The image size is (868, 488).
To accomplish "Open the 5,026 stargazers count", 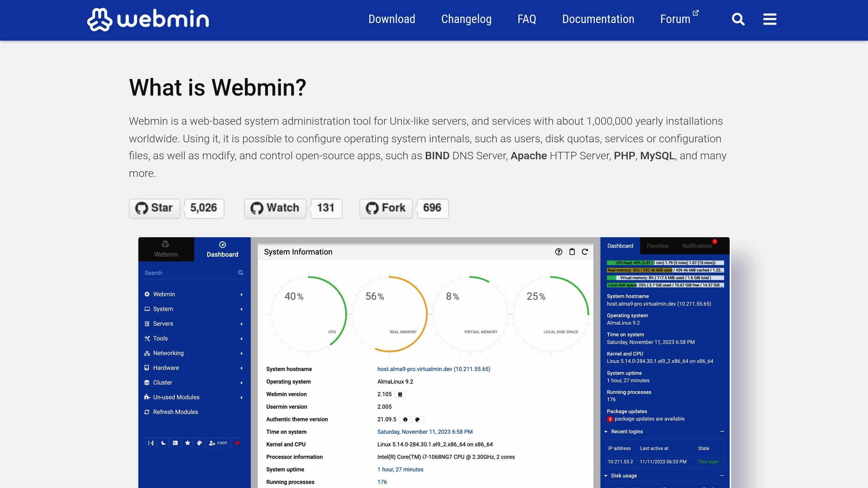I will (204, 208).
